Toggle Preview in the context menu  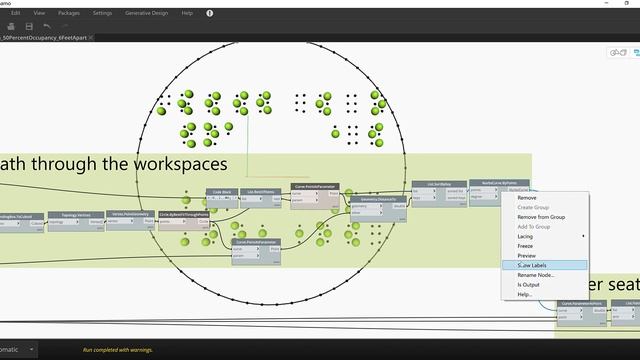point(545,256)
